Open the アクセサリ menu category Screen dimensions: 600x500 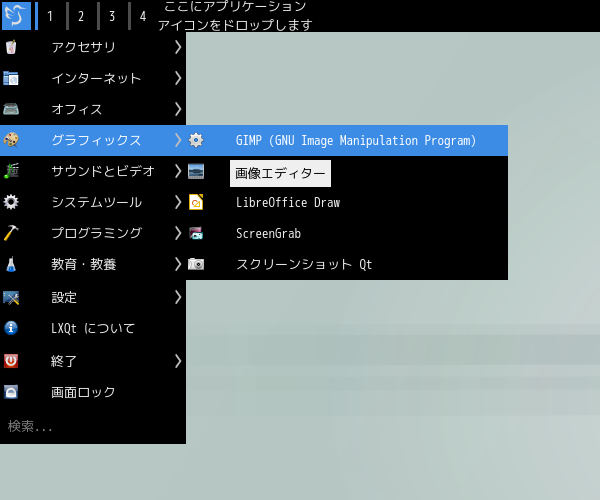[x=93, y=47]
